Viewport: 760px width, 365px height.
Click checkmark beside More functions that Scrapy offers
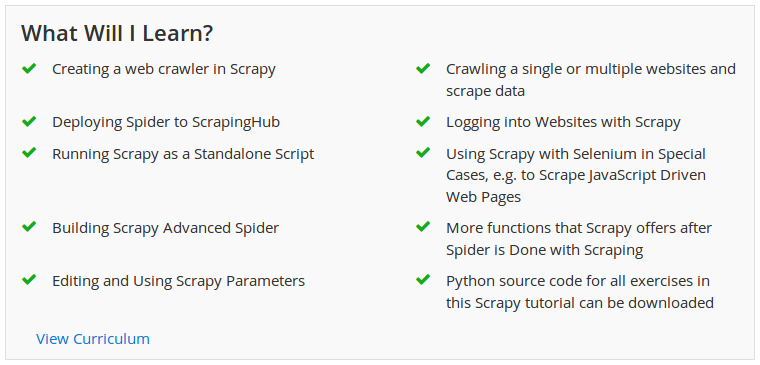coord(423,227)
